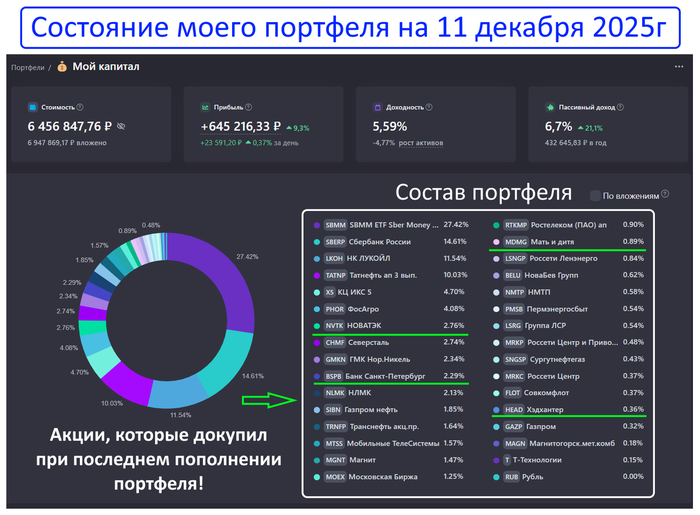
Task: Click the money bag portfolio icon
Action: [63, 67]
